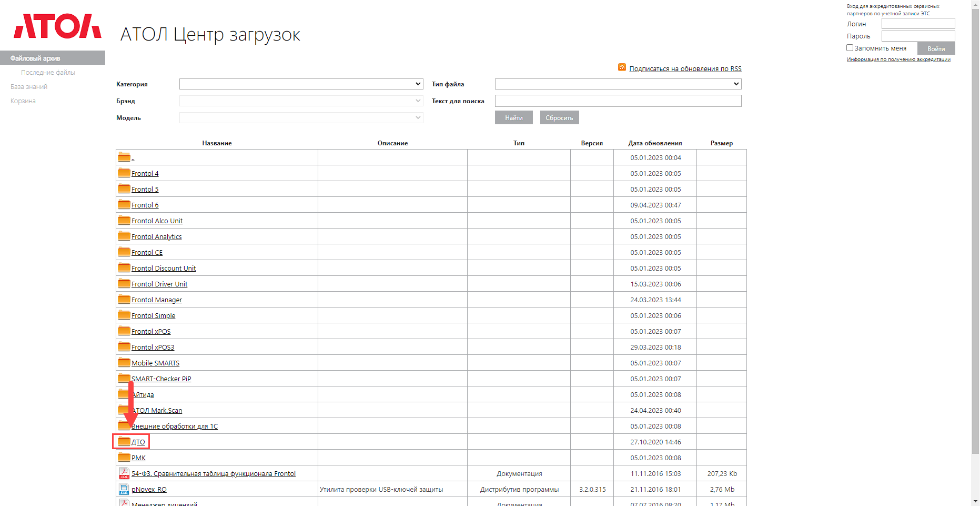
Task: Click the Логин input field
Action: coord(918,24)
